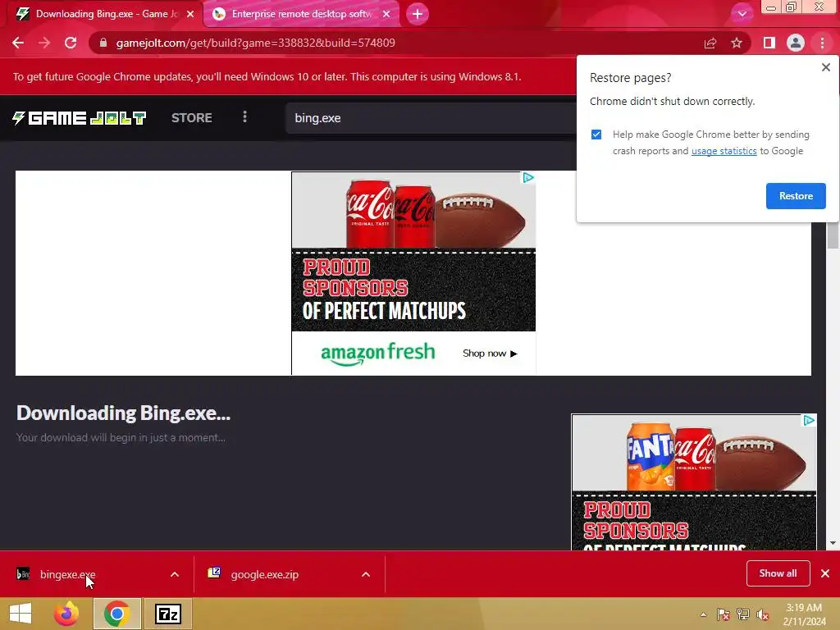Open the bingexe.exe downloaded file
This screenshot has height=630, width=840.
coord(67,574)
